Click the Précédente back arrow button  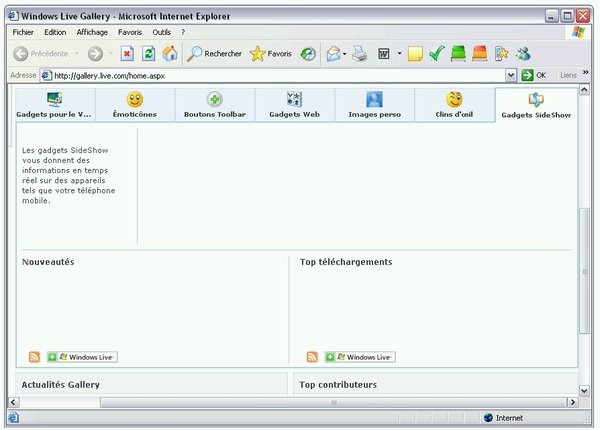pos(21,54)
